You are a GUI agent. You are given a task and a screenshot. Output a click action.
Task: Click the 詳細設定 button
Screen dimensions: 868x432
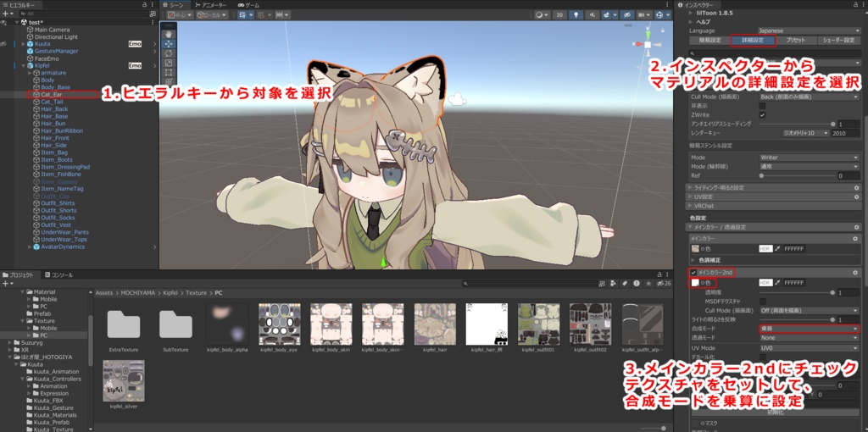click(x=753, y=41)
